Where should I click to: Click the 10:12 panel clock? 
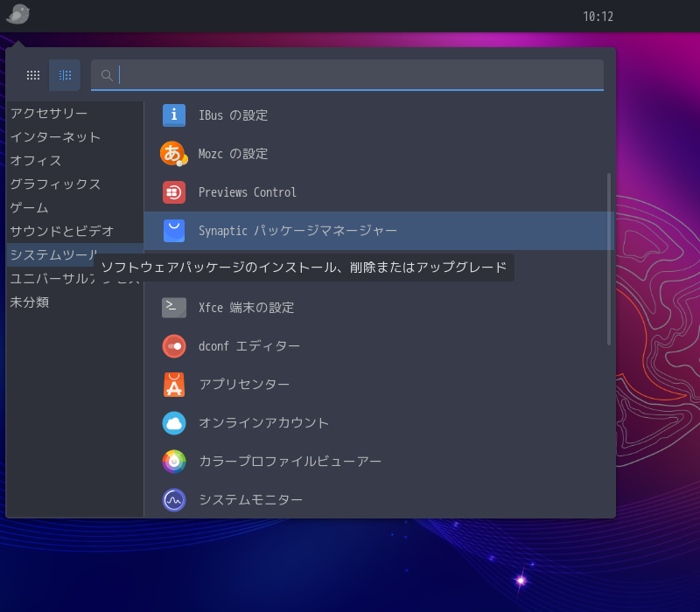click(x=598, y=17)
